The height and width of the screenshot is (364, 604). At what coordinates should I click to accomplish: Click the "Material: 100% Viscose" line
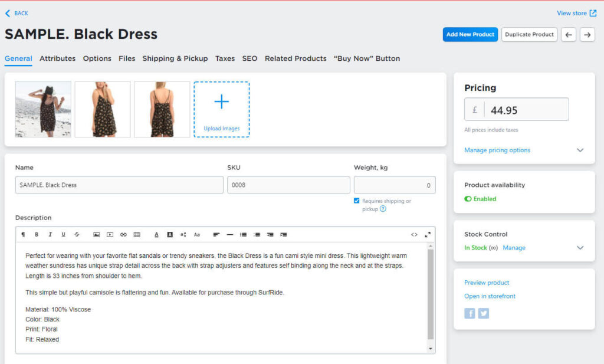pyautogui.click(x=58, y=309)
